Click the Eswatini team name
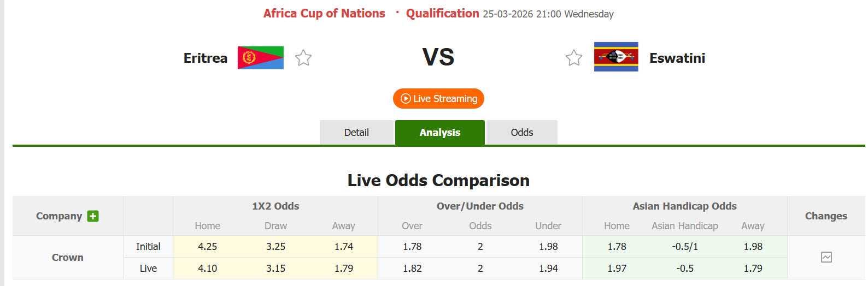This screenshot has width=868, height=286. [677, 58]
